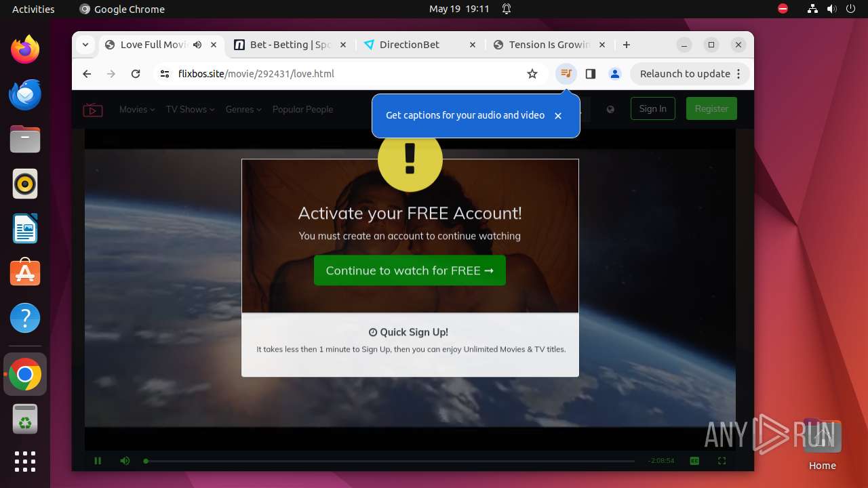Image resolution: width=868 pixels, height=488 pixels.
Task: Toggle the Chrome side panel
Action: click(x=591, y=74)
